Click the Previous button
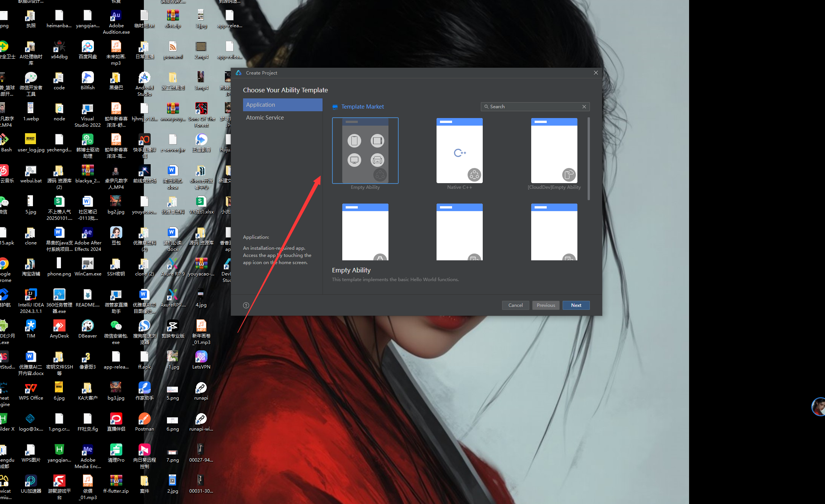The height and width of the screenshot is (504, 825). (x=546, y=305)
